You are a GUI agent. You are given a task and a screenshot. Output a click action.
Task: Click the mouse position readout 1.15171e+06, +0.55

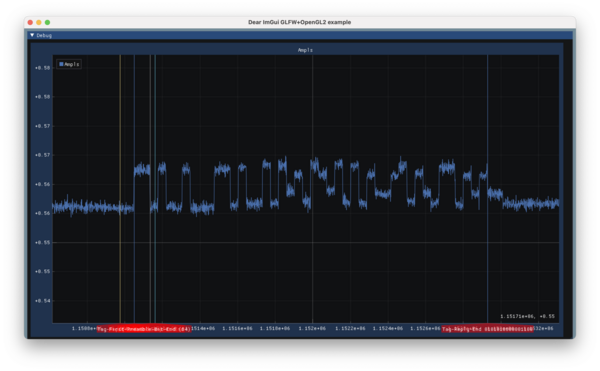click(527, 316)
